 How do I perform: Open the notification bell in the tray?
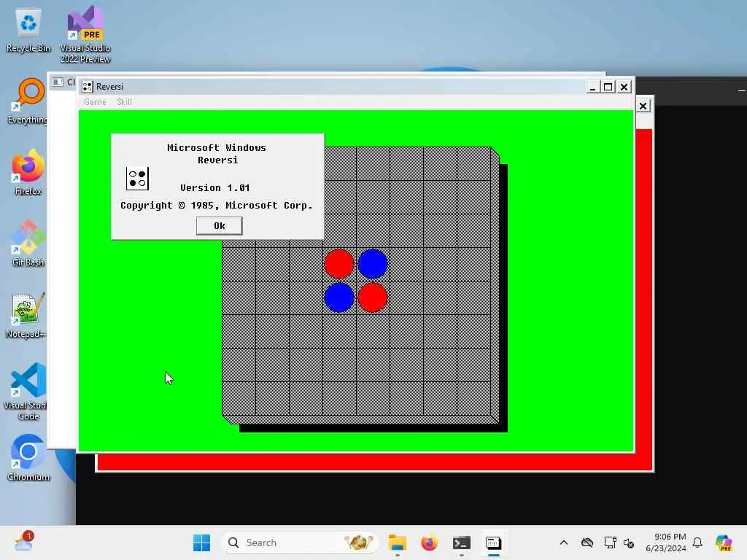point(697,542)
